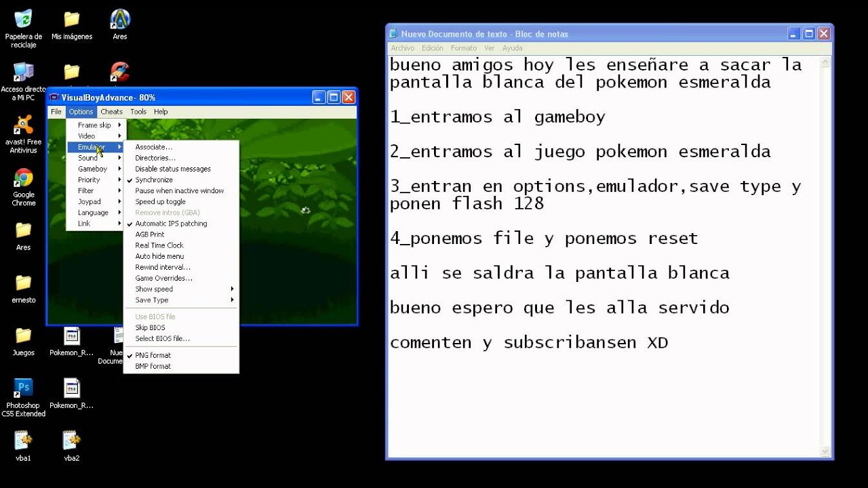This screenshot has height=488, width=868.
Task: Open the Ayuda menu in Bloc de notas
Action: [512, 48]
